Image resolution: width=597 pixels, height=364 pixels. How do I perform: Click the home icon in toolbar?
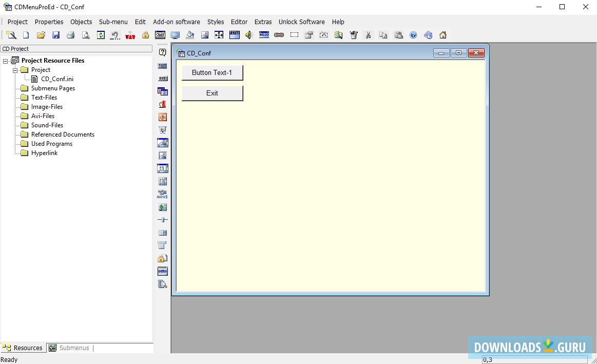click(443, 35)
